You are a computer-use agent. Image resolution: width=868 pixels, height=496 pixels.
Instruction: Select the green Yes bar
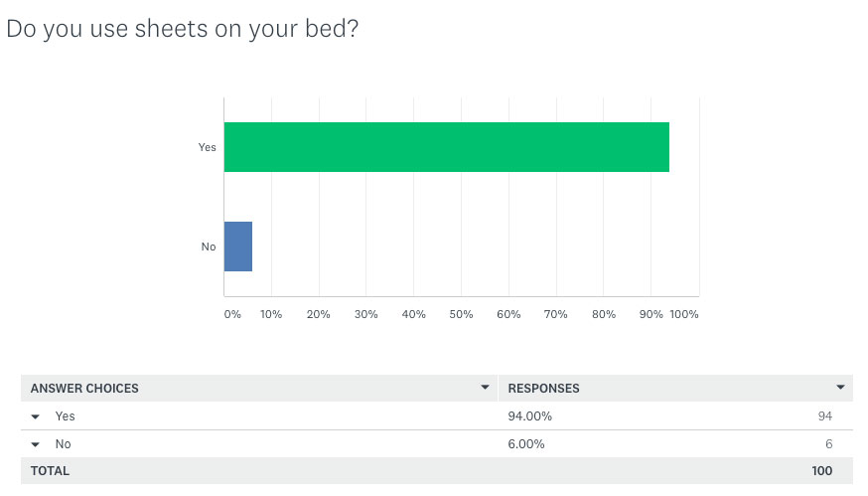(447, 147)
